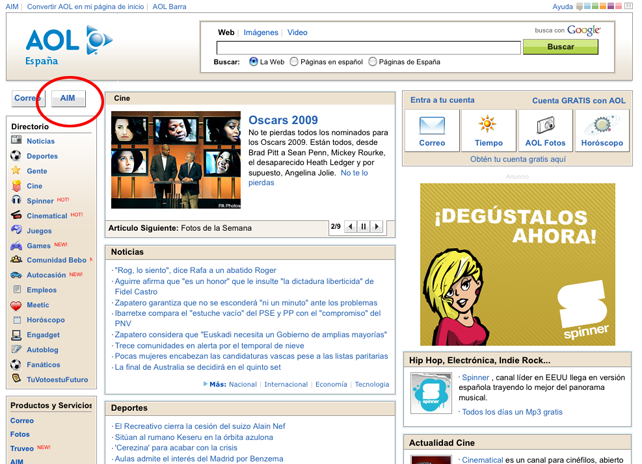This screenshot has height=464, width=642.
Task: Click Obtén tu cuenta gratis aquí
Action: point(518,159)
